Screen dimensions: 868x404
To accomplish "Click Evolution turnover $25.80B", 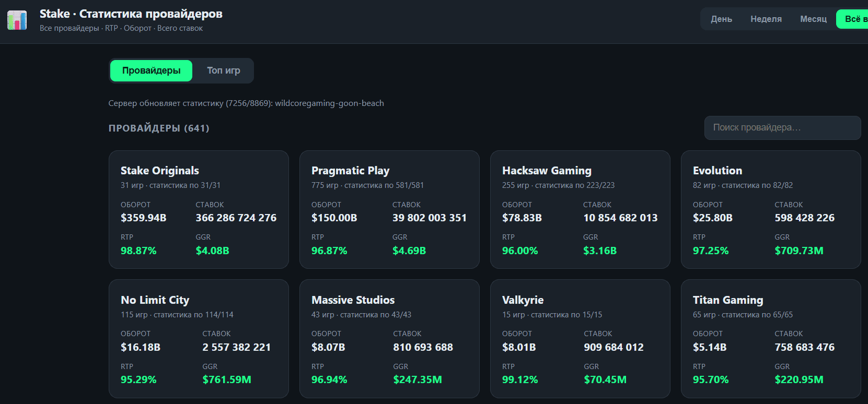I will [x=713, y=218].
